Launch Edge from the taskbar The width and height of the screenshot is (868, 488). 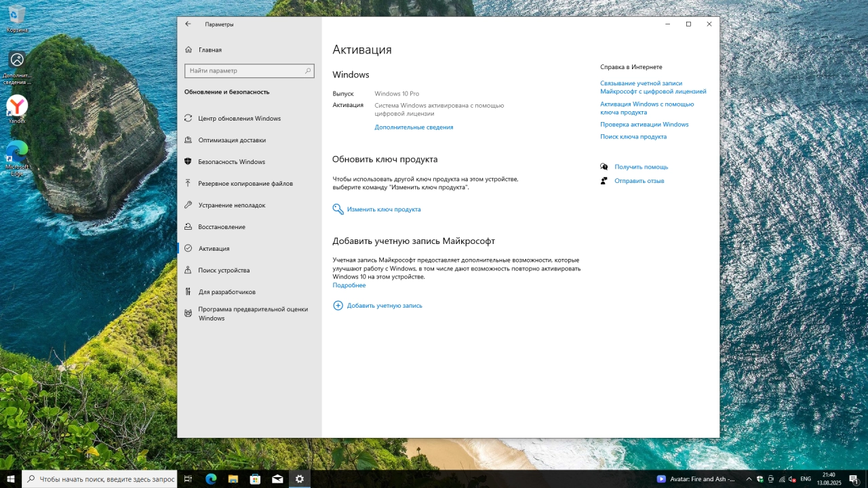click(211, 479)
